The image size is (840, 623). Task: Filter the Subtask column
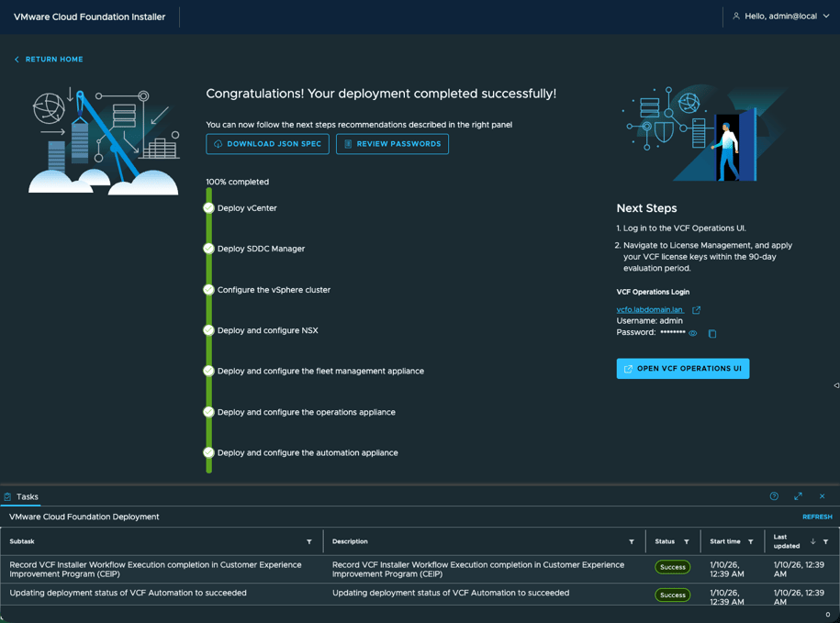309,542
